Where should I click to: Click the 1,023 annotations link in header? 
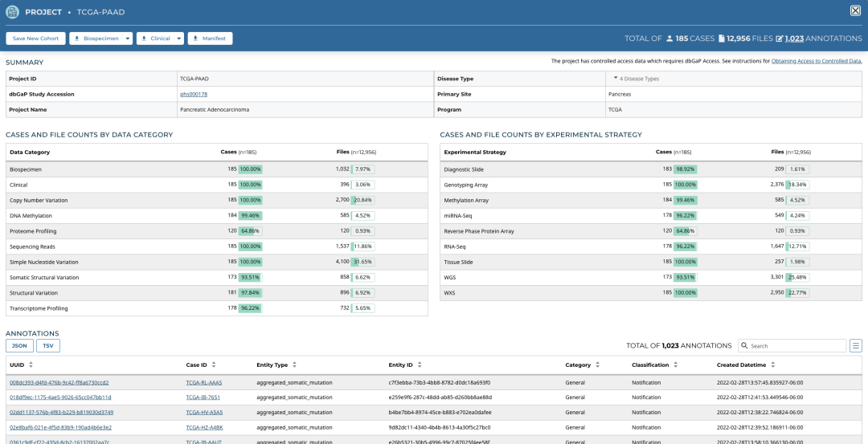794,39
